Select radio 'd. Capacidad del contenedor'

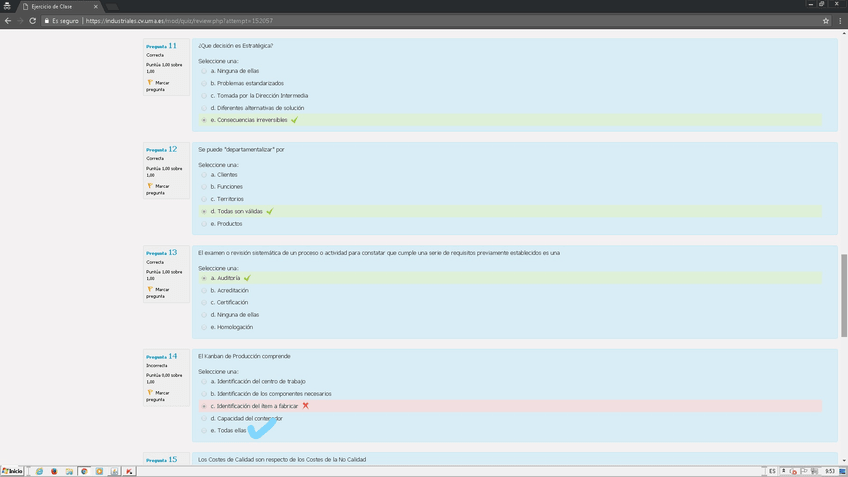pos(204,418)
